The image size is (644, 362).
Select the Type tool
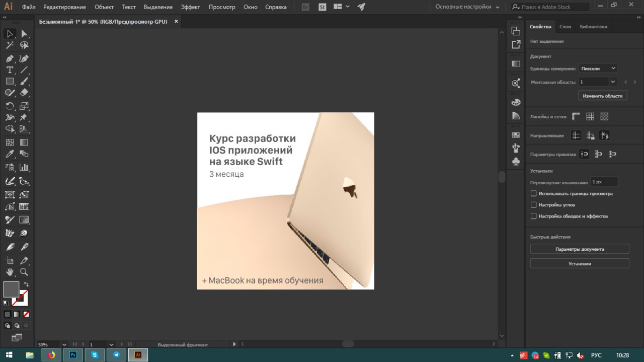10,70
